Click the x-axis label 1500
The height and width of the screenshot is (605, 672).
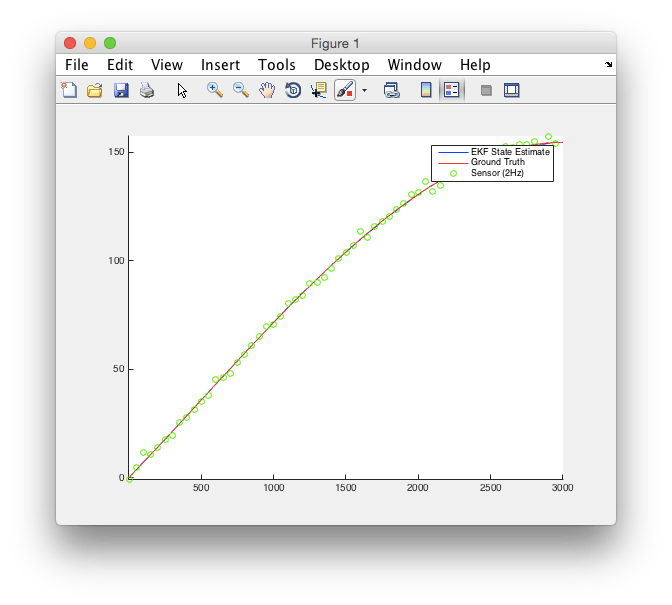click(x=345, y=488)
